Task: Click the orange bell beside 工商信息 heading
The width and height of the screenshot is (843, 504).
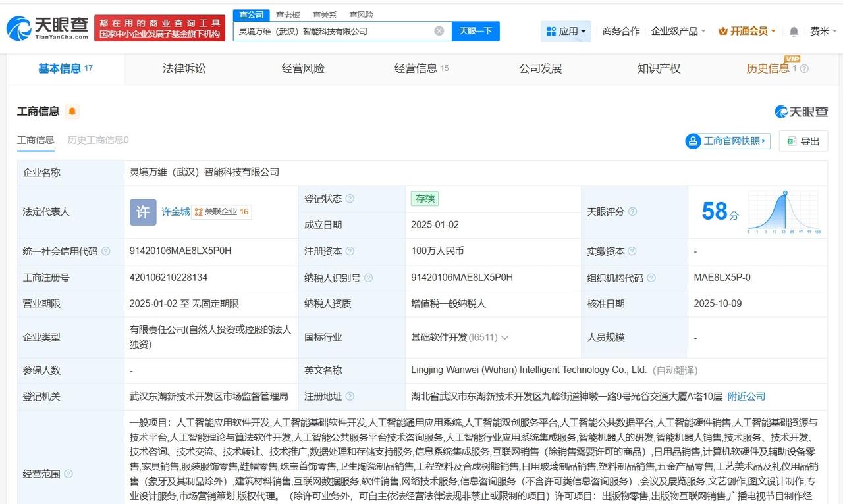Action: [x=72, y=111]
